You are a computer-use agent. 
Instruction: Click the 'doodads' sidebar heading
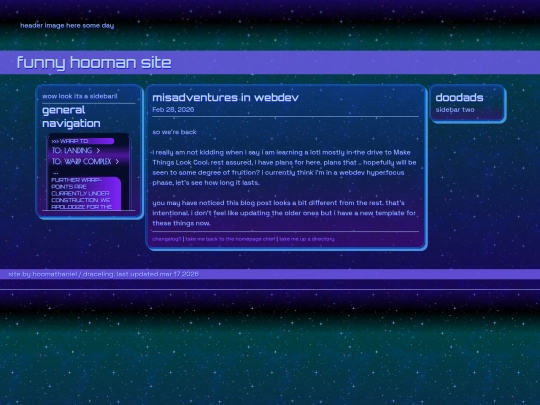[459, 97]
